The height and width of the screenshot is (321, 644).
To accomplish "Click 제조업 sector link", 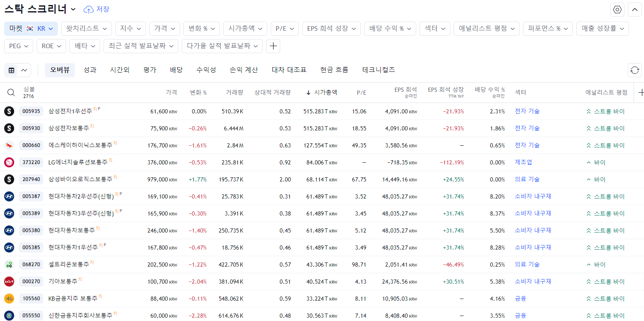I will (x=523, y=162).
